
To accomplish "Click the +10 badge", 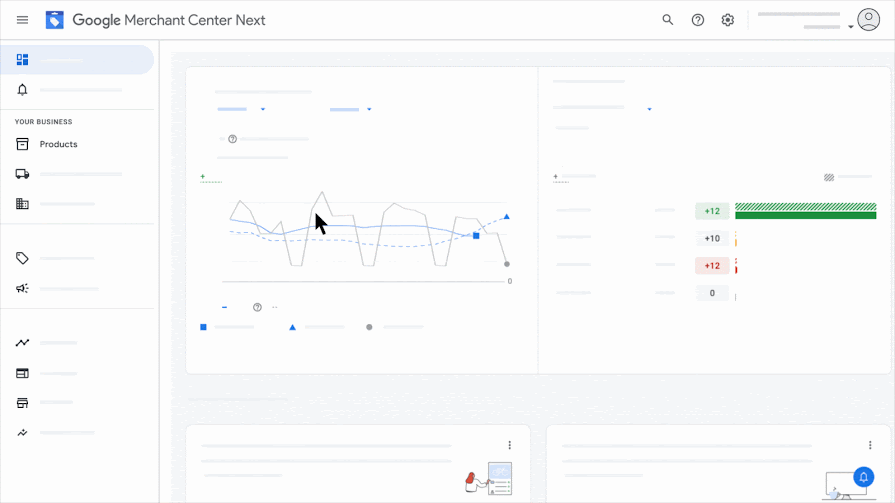I will click(x=712, y=239).
